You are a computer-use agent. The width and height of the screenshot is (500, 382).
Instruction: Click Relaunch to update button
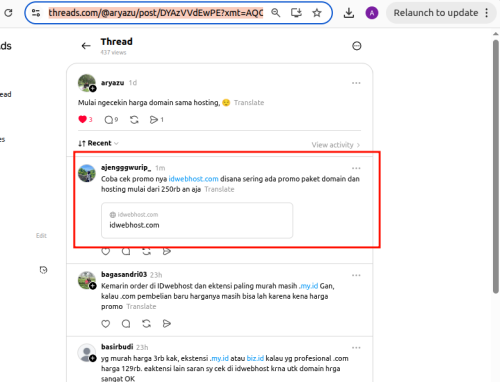coord(436,13)
